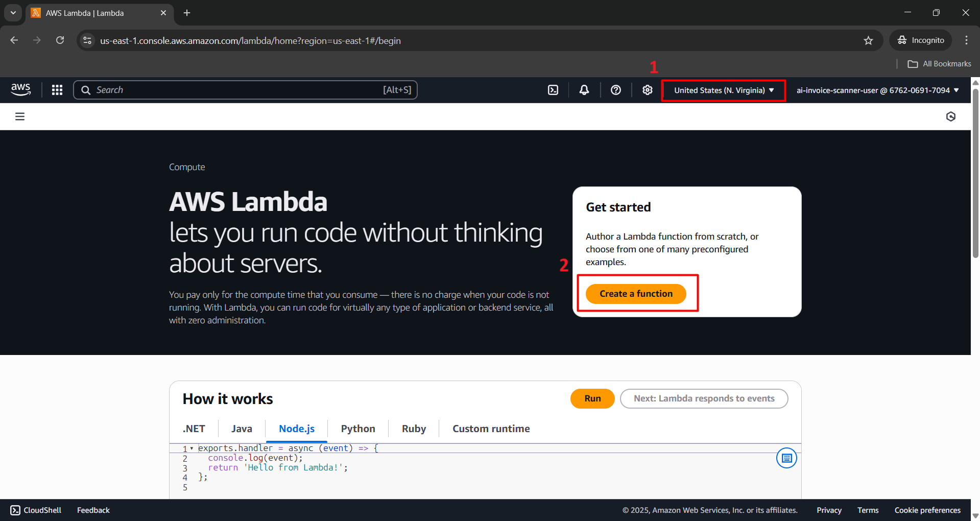Click the CloudShell icon in the footer
Image resolution: width=980 pixels, height=521 pixels.
(x=15, y=510)
